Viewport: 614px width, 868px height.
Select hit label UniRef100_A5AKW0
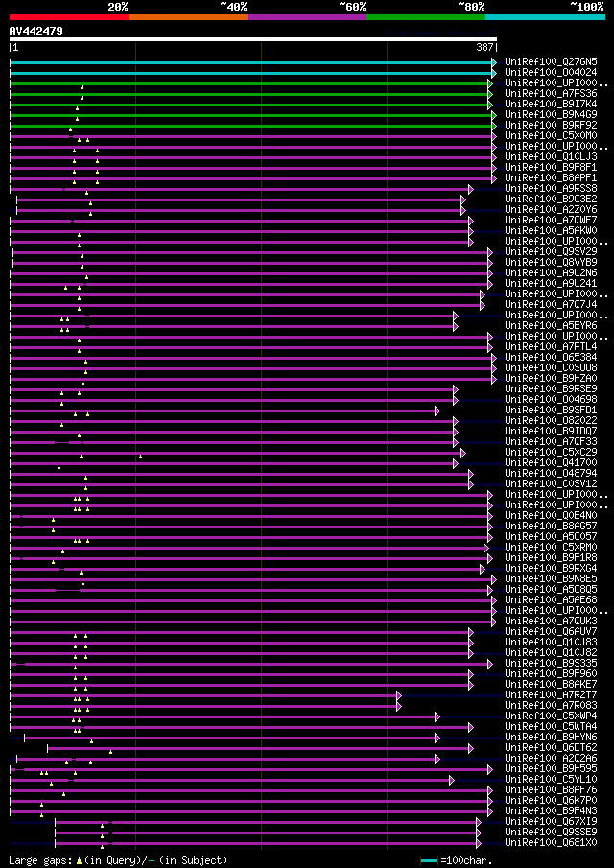click(551, 231)
